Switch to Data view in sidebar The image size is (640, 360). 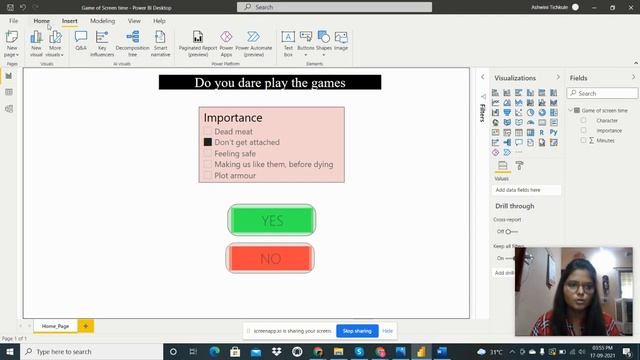click(x=9, y=92)
